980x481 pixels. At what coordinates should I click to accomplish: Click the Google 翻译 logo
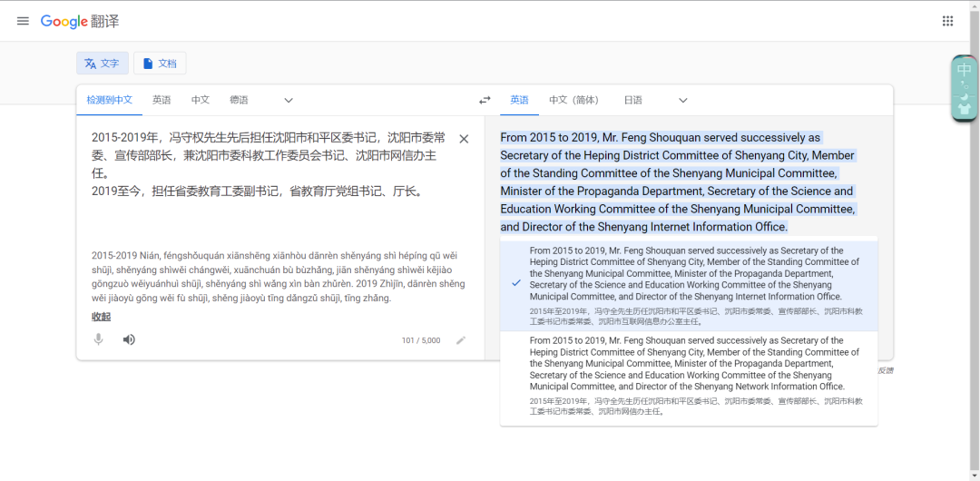tap(80, 21)
